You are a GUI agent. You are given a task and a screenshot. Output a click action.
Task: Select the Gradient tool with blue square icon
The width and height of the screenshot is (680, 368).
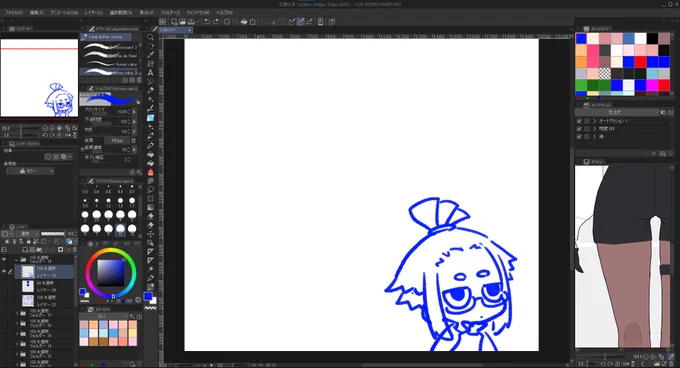point(150,118)
